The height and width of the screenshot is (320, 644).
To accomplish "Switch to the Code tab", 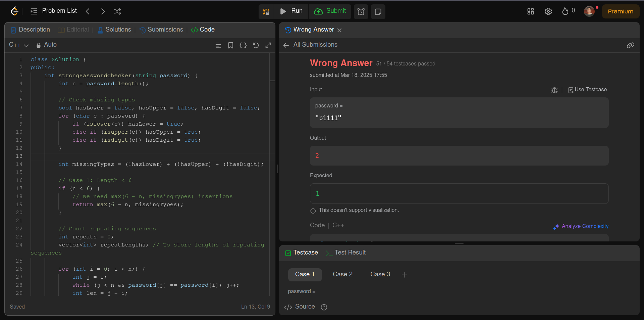I will [203, 30].
